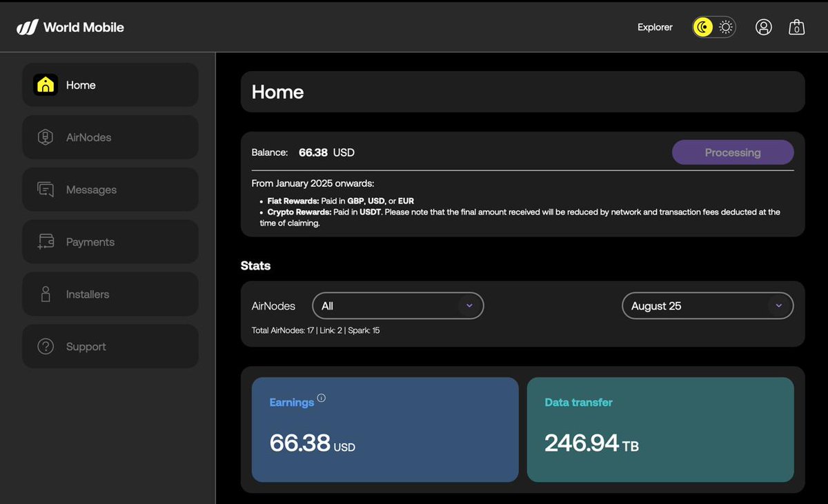
Task: Click the Data transfer card label
Action: 578,402
